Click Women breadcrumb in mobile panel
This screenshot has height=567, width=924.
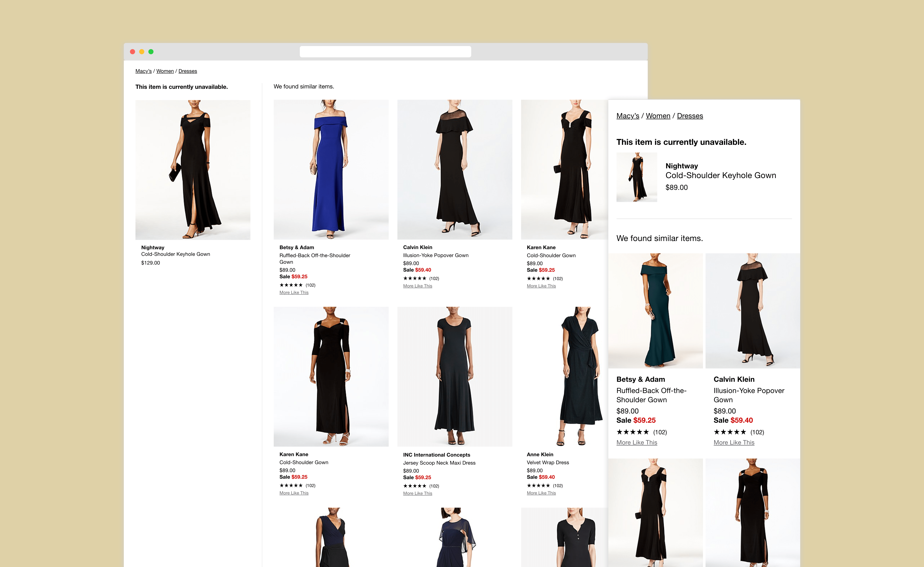coord(658,116)
